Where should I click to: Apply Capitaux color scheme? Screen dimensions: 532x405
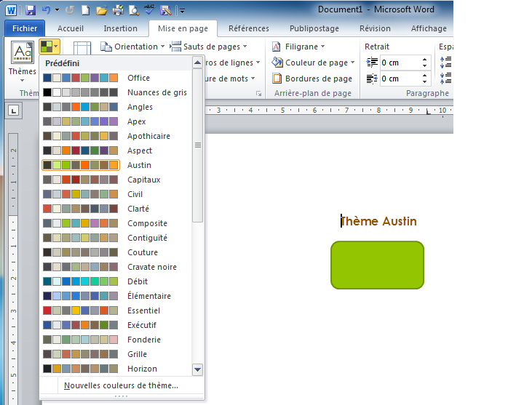click(116, 180)
